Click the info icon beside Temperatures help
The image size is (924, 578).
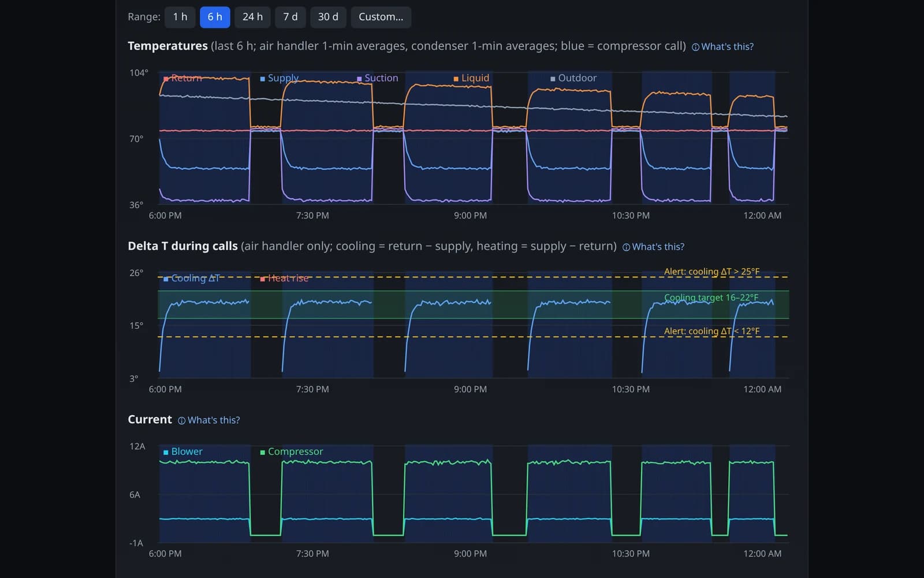point(695,47)
